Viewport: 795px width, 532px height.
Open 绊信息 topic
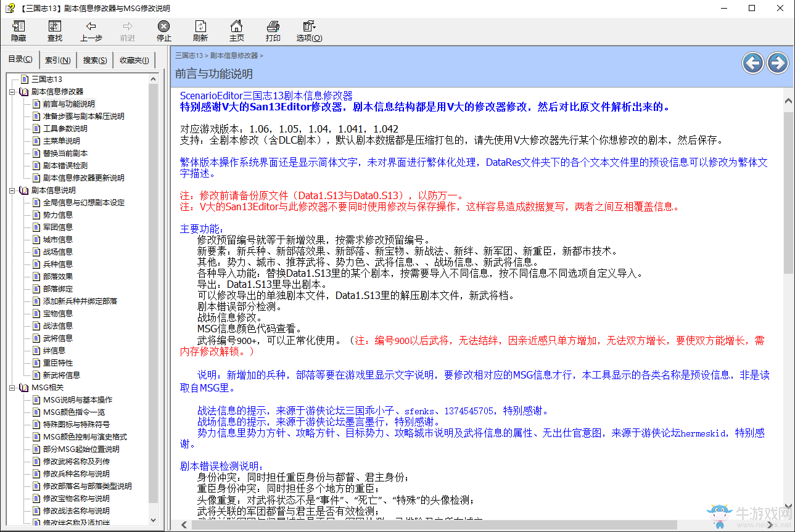[x=54, y=350]
